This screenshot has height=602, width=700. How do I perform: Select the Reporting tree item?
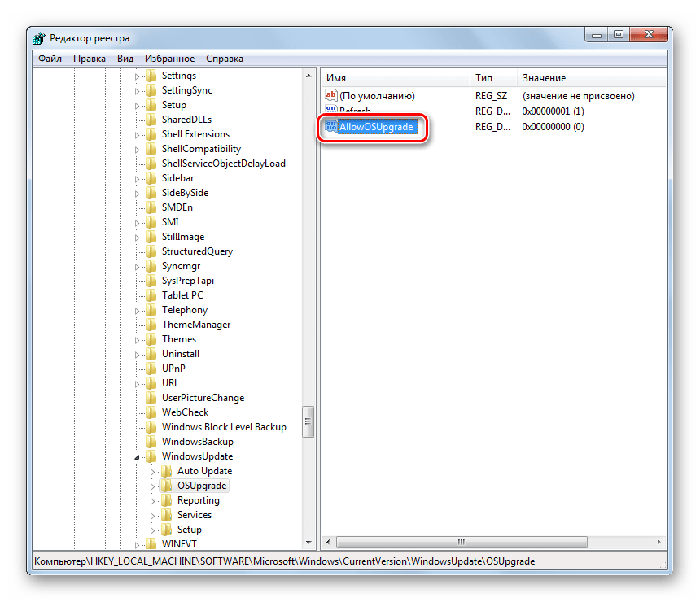pyautogui.click(x=198, y=500)
